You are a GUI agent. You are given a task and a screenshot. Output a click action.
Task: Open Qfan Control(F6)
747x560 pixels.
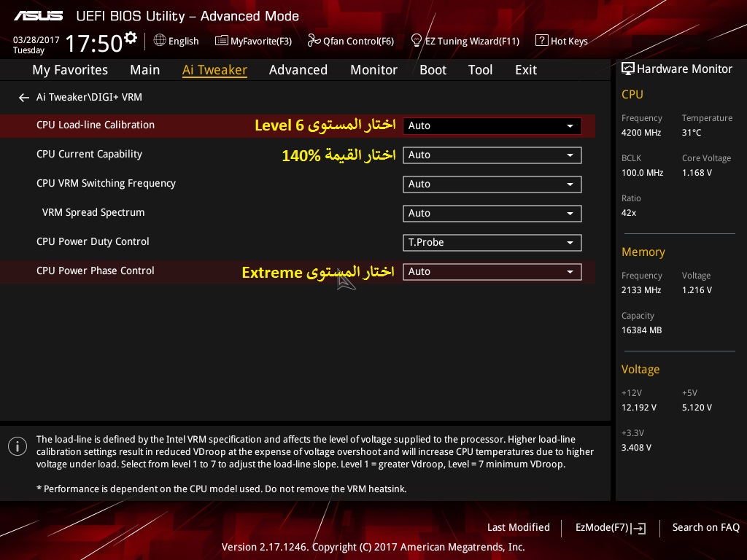[351, 41]
